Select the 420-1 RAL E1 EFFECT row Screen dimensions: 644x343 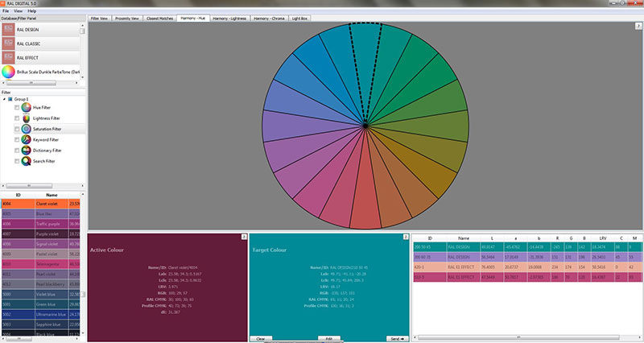click(x=527, y=267)
